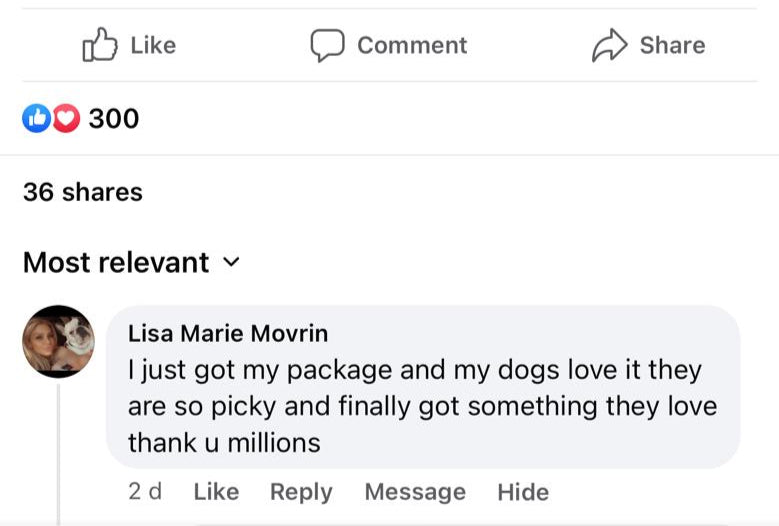Click the blue like reaction icon

(x=35, y=119)
